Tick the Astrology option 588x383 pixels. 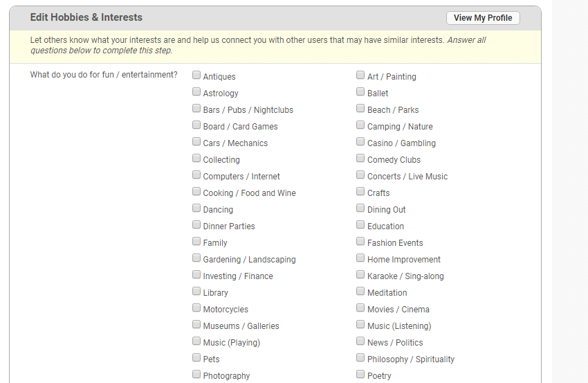[x=196, y=92]
